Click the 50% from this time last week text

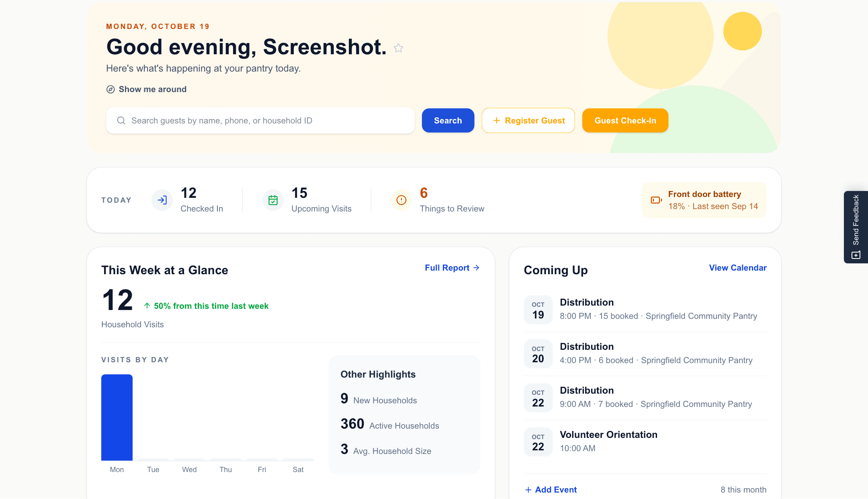point(211,306)
